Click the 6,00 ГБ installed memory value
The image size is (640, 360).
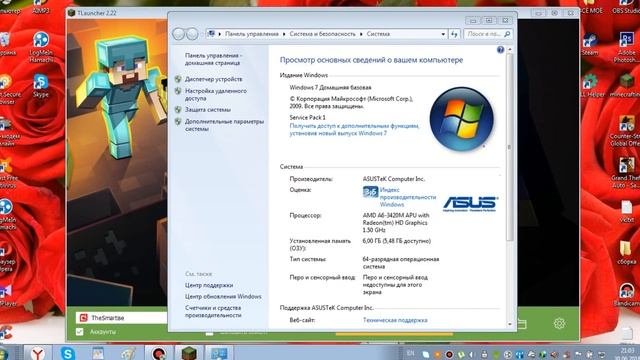(397, 241)
